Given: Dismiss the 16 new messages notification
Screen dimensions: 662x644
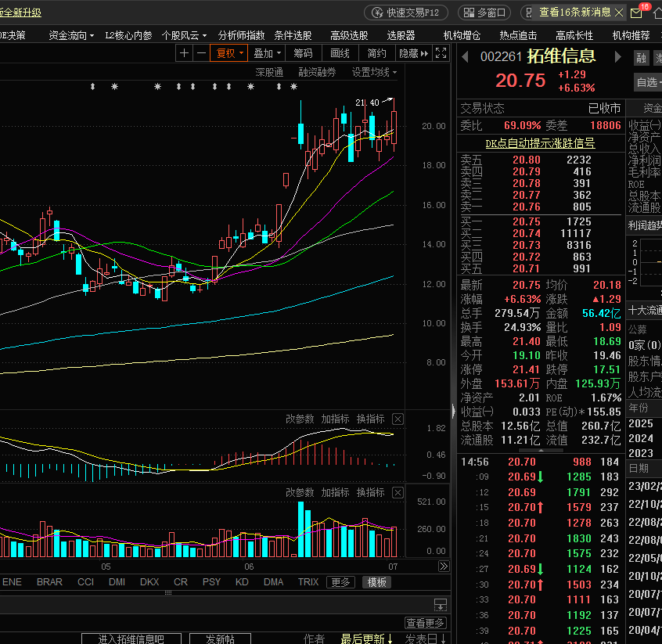Looking at the screenshot, I should click(x=619, y=13).
